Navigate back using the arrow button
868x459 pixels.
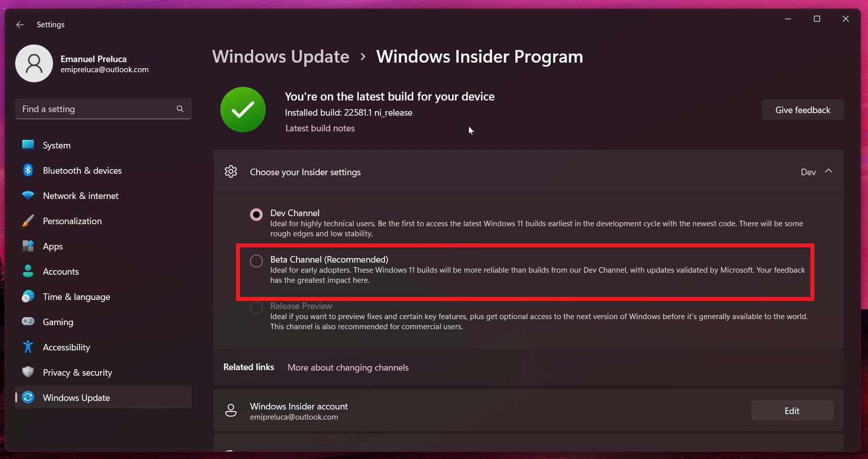point(20,24)
